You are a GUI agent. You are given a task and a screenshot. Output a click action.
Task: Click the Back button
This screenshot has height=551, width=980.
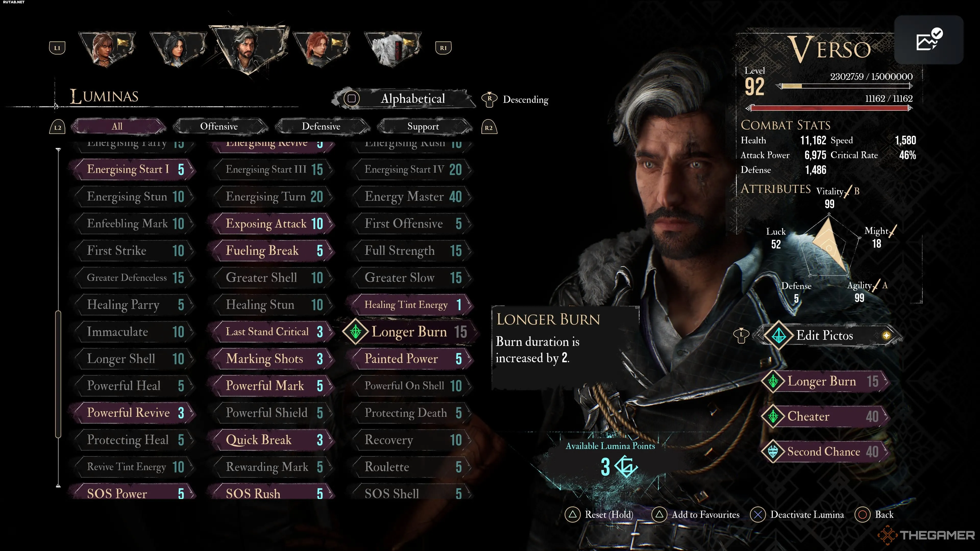(874, 515)
